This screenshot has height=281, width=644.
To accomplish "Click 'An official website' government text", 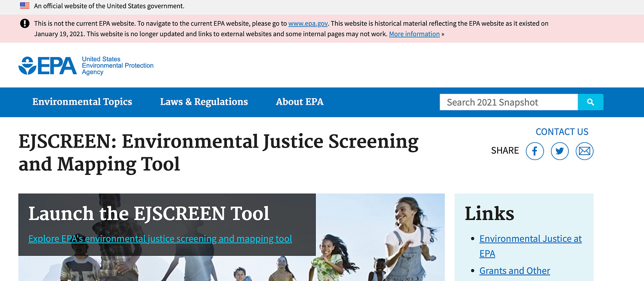I will [x=109, y=6].
